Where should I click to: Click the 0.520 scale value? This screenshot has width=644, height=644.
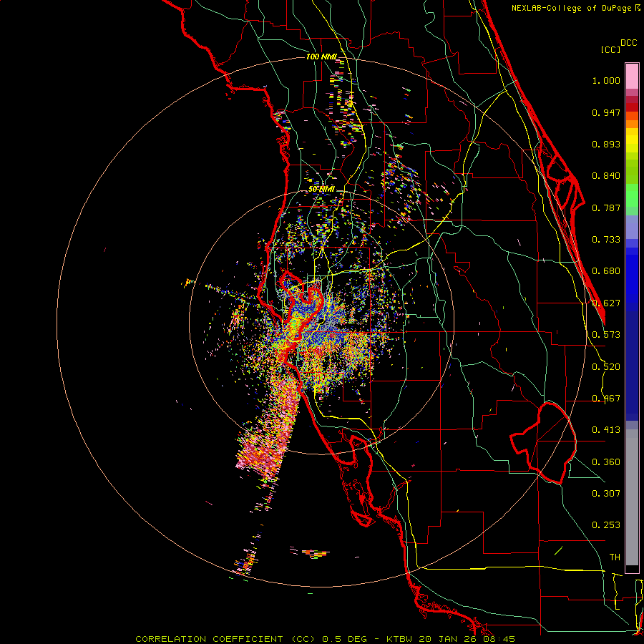pyautogui.click(x=606, y=367)
